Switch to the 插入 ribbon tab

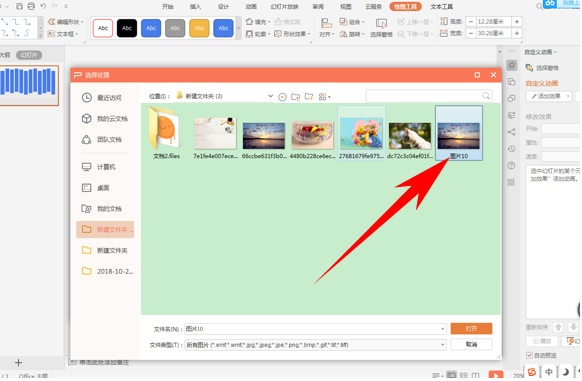coord(195,7)
